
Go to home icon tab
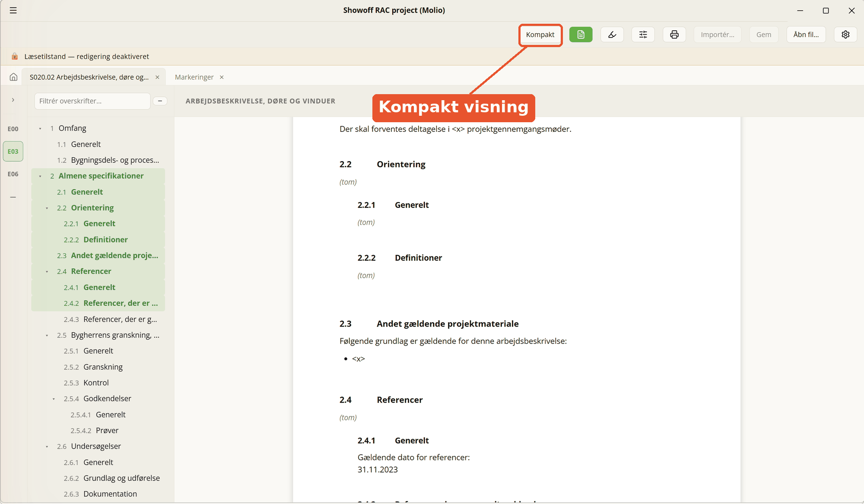[13, 77]
